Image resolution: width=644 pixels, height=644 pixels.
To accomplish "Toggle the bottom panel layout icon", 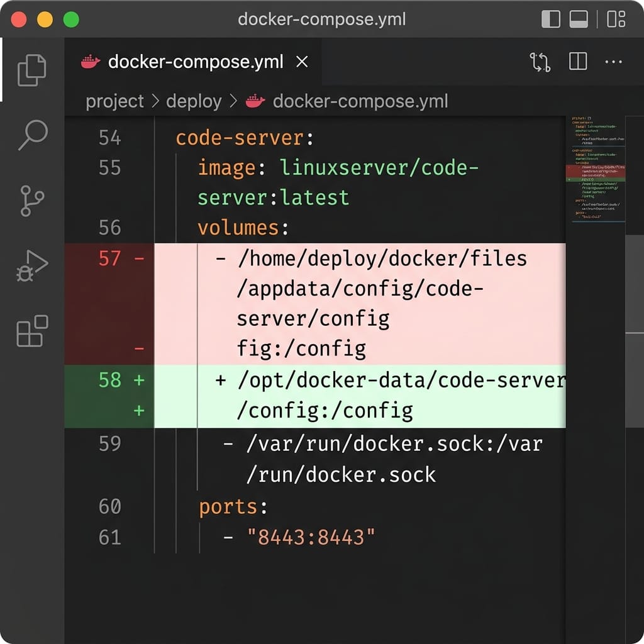I will click(x=579, y=19).
